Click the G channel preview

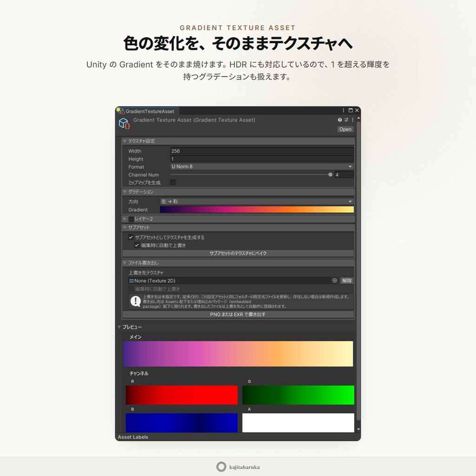click(x=298, y=395)
